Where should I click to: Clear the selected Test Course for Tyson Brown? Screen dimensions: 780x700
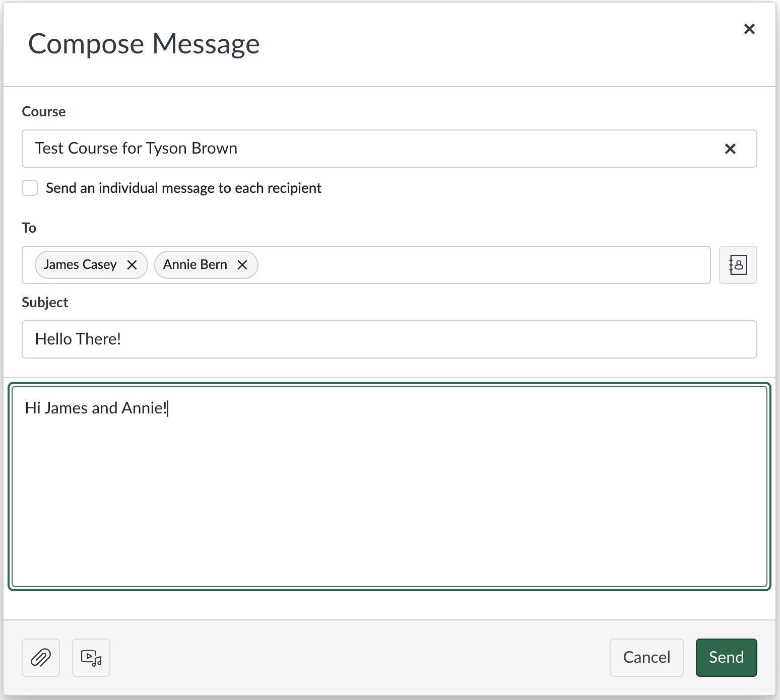point(730,149)
